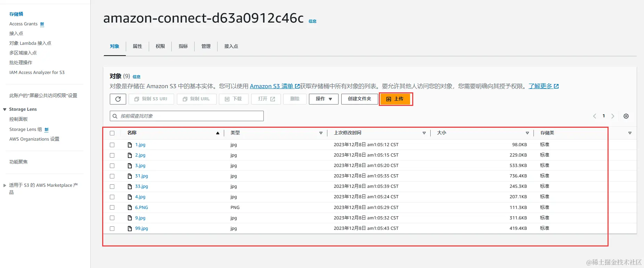Open the 了解更多 link
644x268 pixels.
[x=540, y=86]
